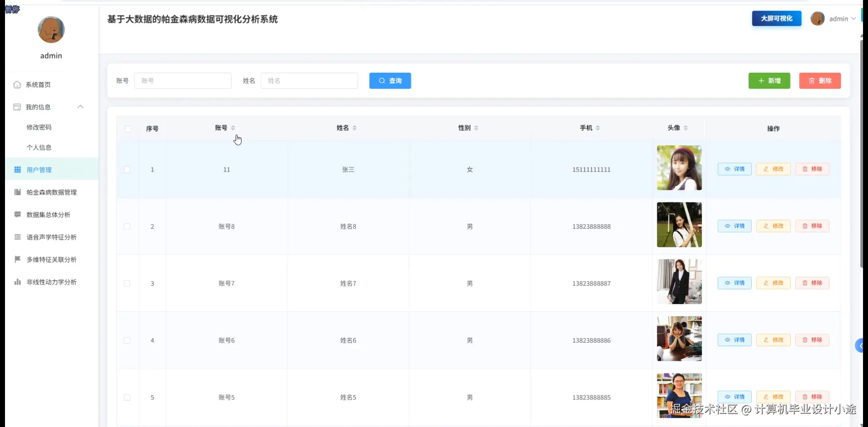Collapse the 我的信息 menu group
The width and height of the screenshot is (868, 427).
pyautogui.click(x=80, y=107)
